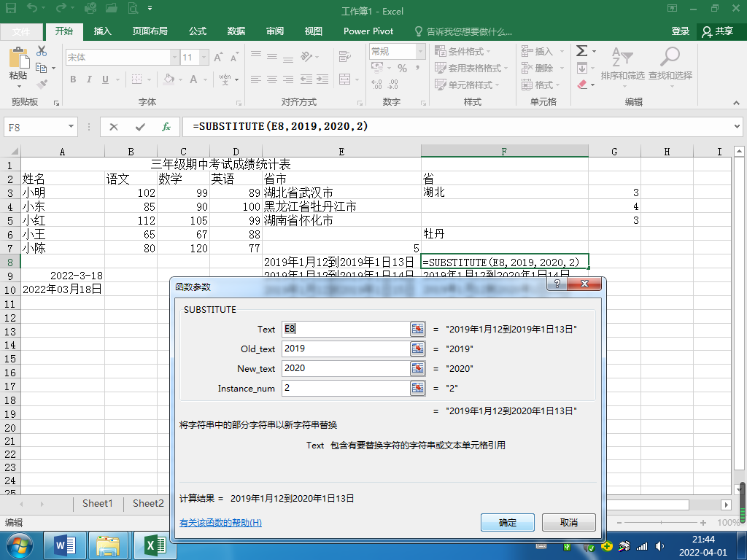
Task: Click Decrease Indent icon
Action: pyautogui.click(x=306, y=79)
